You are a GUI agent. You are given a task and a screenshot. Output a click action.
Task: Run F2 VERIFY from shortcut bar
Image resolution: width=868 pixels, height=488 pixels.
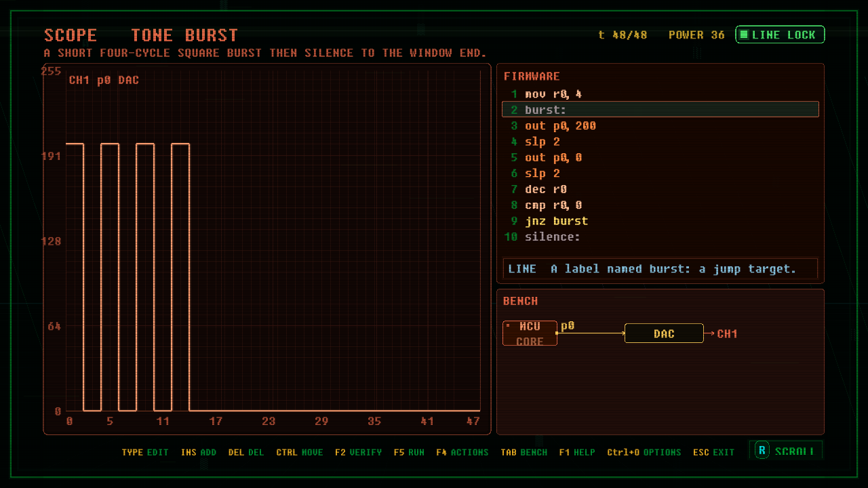(x=358, y=452)
